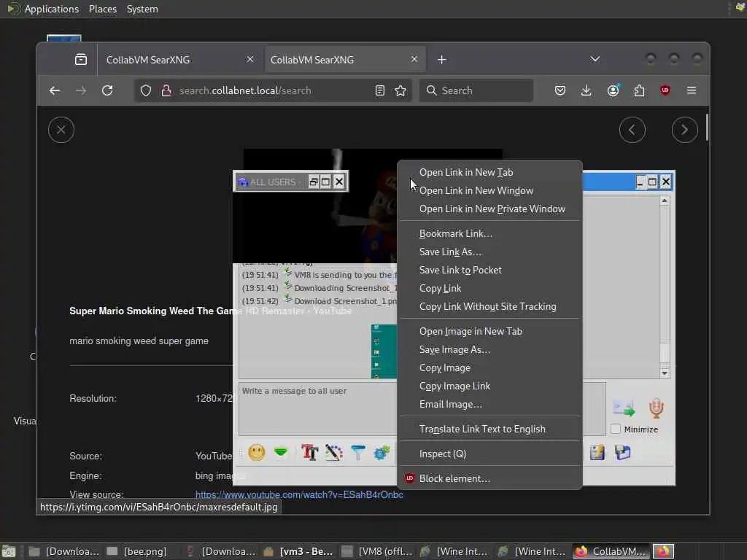Select Save Link to Pocket
The width and height of the screenshot is (747, 560).
(x=489, y=270)
